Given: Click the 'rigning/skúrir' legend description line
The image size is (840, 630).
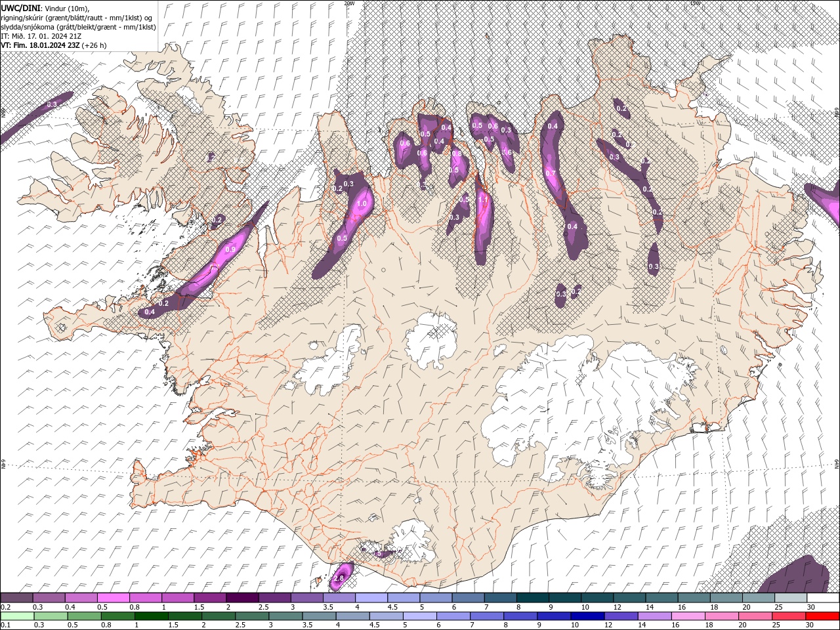Looking at the screenshot, I should [x=76, y=18].
